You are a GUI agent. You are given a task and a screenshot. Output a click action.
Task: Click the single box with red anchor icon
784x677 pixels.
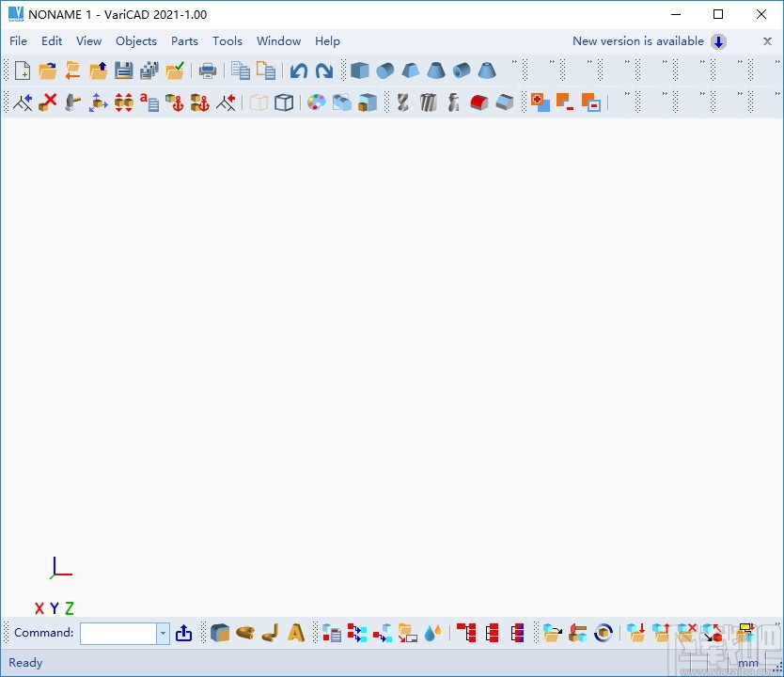click(x=175, y=102)
